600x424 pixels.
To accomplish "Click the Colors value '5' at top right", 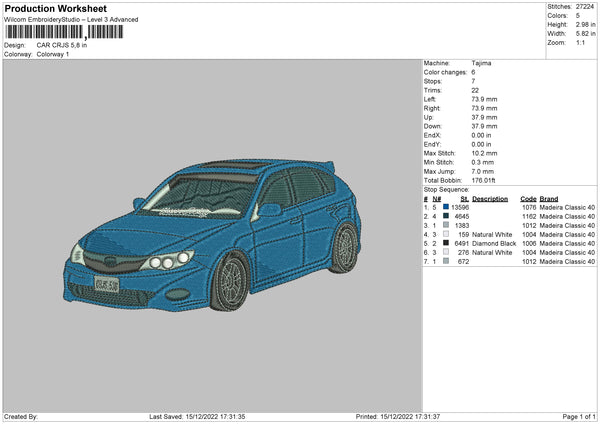I will click(x=577, y=16).
